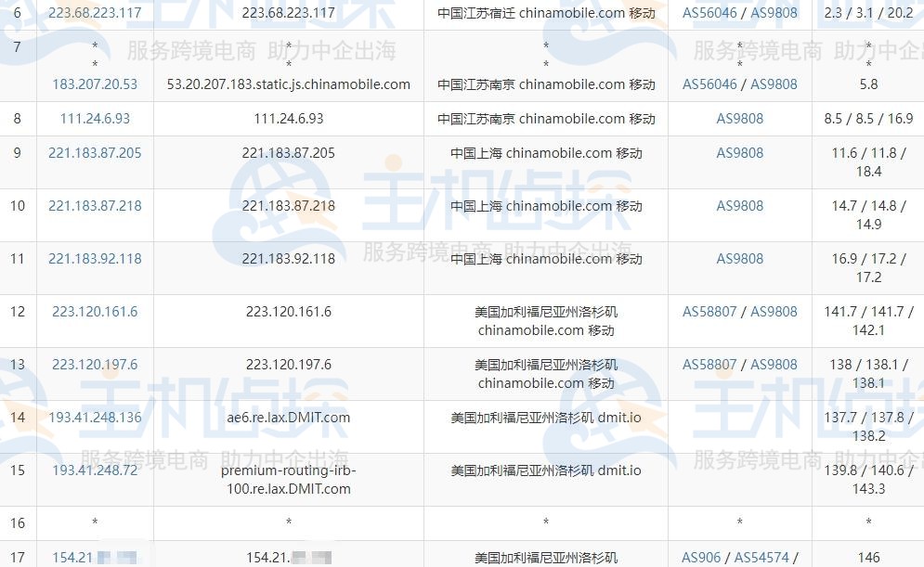Select the 洛杉矶 chinamobile.com location in hop 12
The height and width of the screenshot is (567, 924).
[x=546, y=321]
